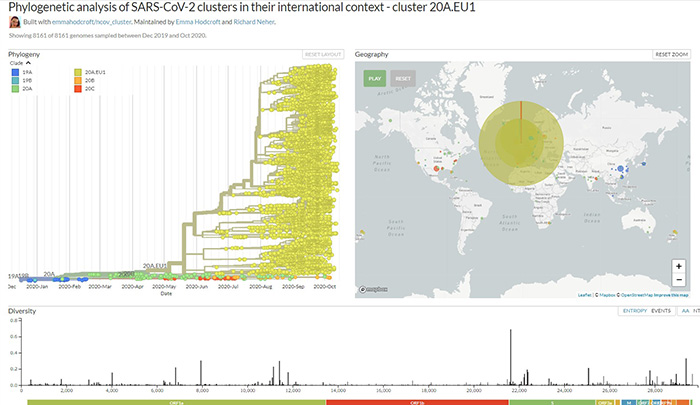700x405 pixels.
Task: Click the Mapbox logo on map
Action: pos(373,291)
